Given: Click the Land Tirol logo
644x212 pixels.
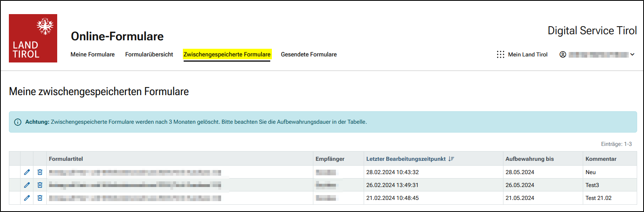Looking at the screenshot, I should click(33, 38).
